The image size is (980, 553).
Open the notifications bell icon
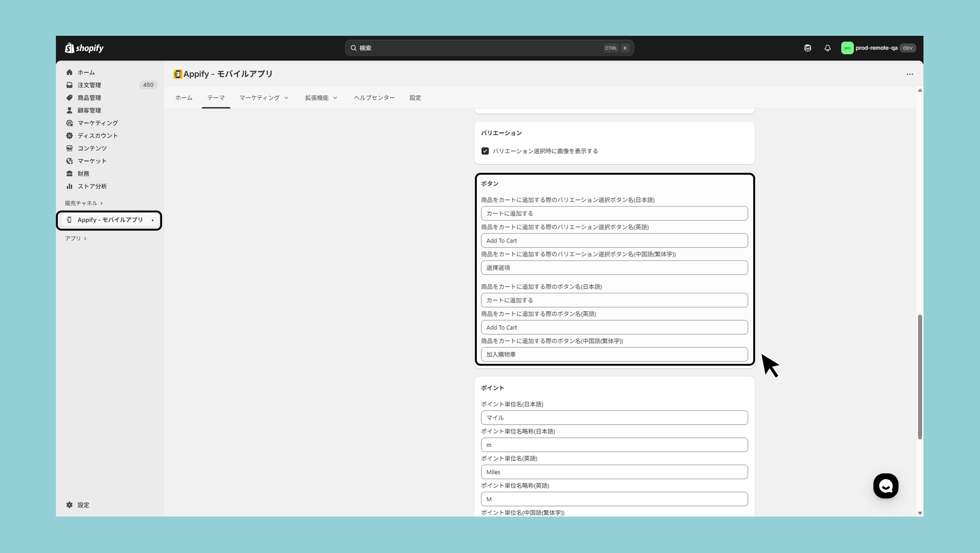click(827, 48)
